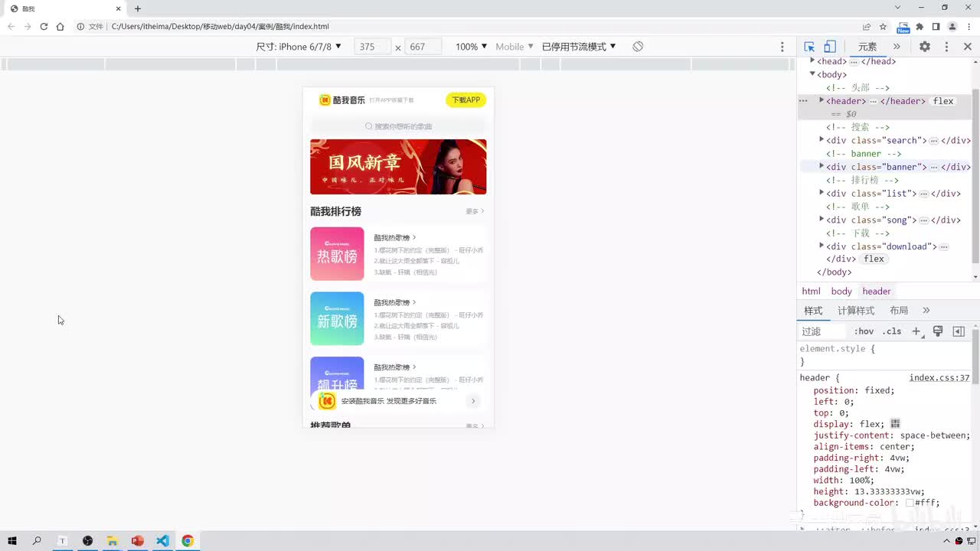Open Visual Studio Code from the taskbar
The width and height of the screenshot is (980, 551).
(162, 541)
